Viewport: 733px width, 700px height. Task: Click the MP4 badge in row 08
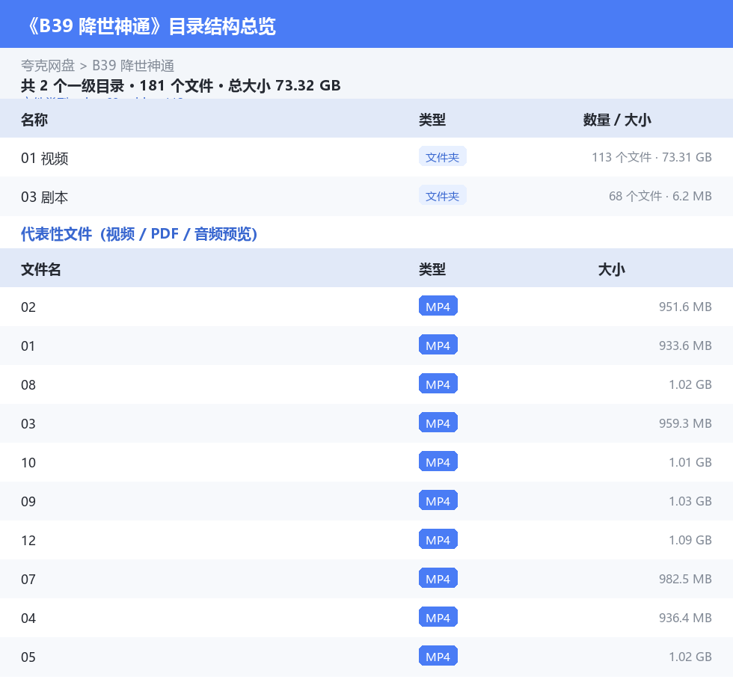438,384
